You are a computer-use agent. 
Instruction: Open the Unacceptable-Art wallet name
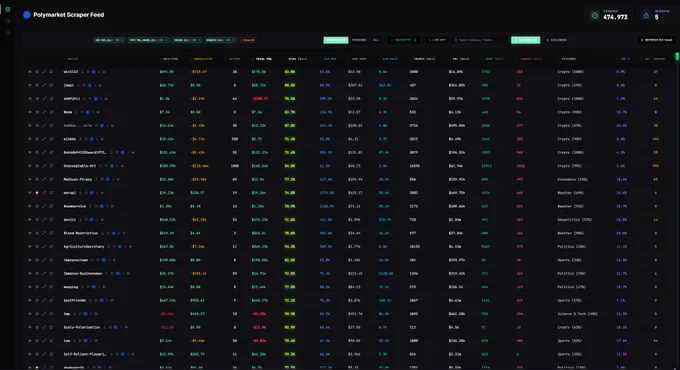[80, 166]
